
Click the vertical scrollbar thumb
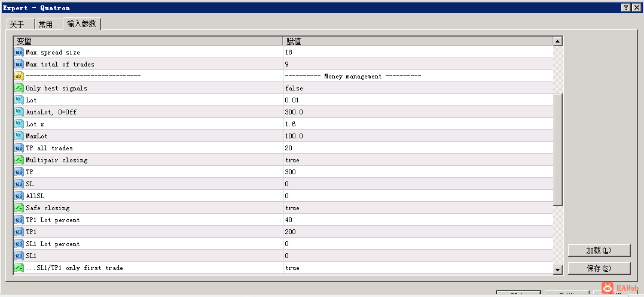(558, 150)
